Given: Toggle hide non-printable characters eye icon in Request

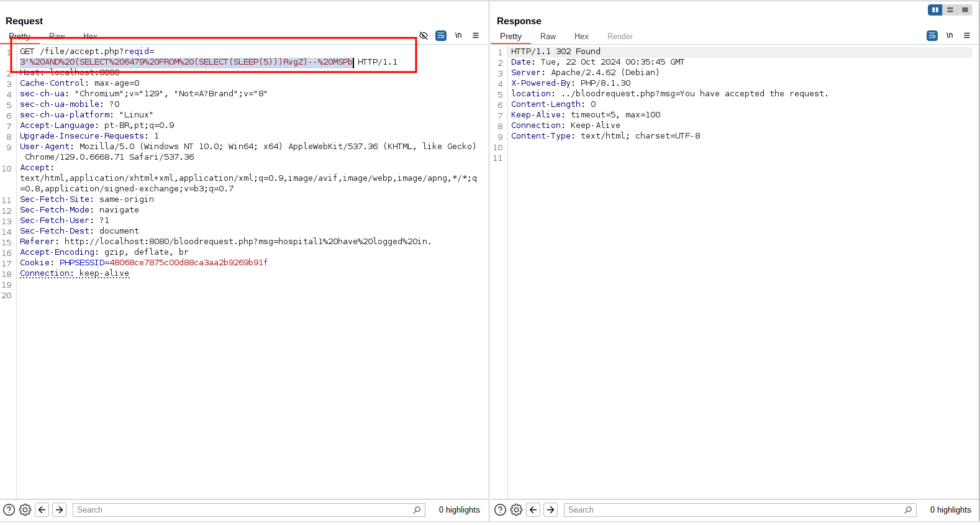Looking at the screenshot, I should [424, 35].
